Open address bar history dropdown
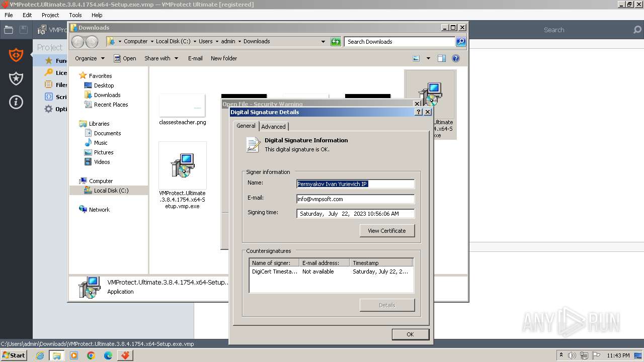The height and width of the screenshot is (362, 644). 323,42
